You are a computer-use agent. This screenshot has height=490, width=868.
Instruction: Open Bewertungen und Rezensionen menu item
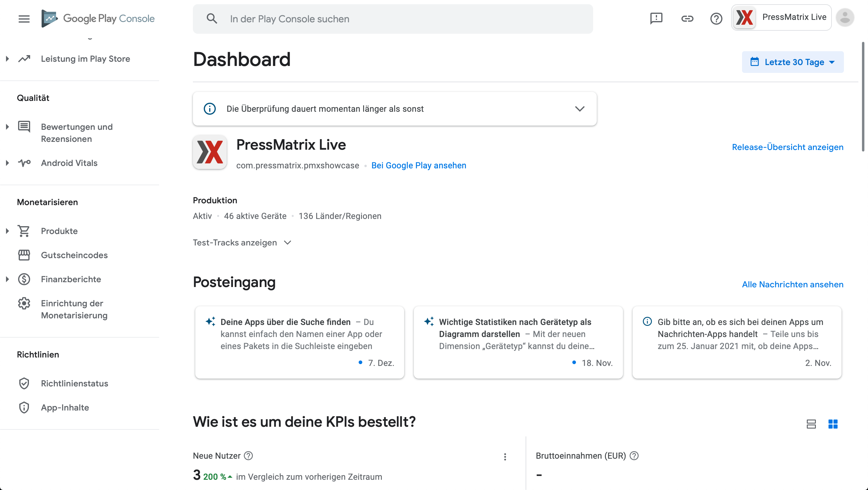[77, 133]
